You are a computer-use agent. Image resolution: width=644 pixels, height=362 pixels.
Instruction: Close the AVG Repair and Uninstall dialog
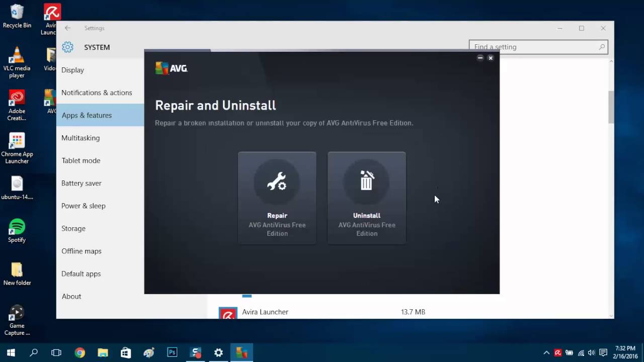[x=491, y=58]
